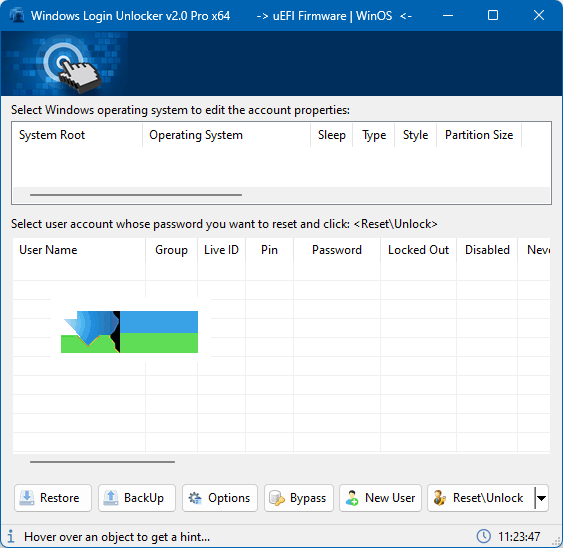Click the Type column header
The width and height of the screenshot is (563, 548).
[374, 135]
